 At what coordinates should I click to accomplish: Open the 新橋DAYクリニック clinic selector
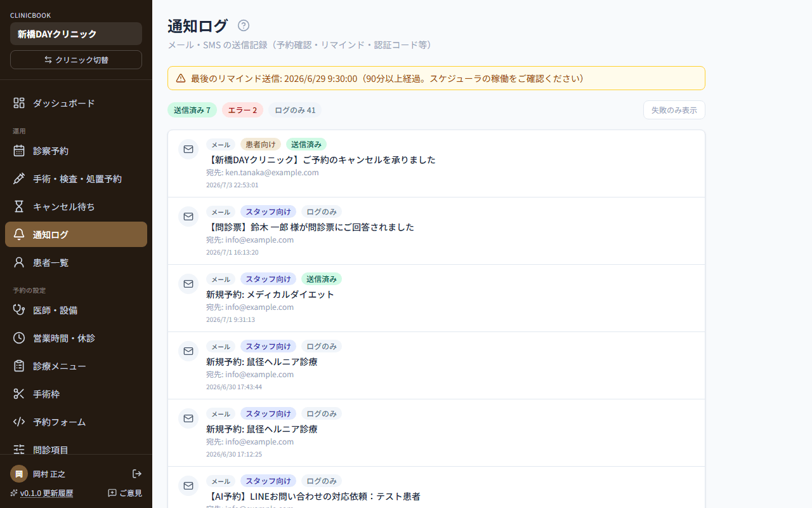pos(76,34)
